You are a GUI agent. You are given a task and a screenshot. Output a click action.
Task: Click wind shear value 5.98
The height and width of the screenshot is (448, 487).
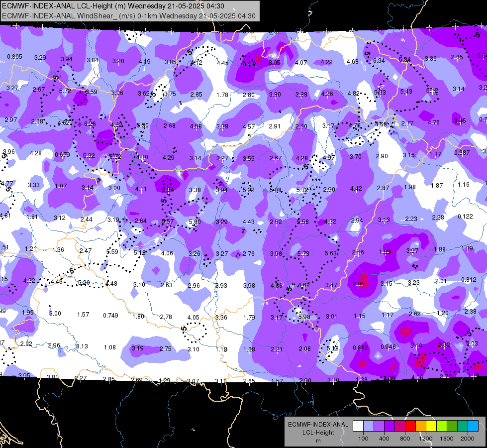point(304,317)
